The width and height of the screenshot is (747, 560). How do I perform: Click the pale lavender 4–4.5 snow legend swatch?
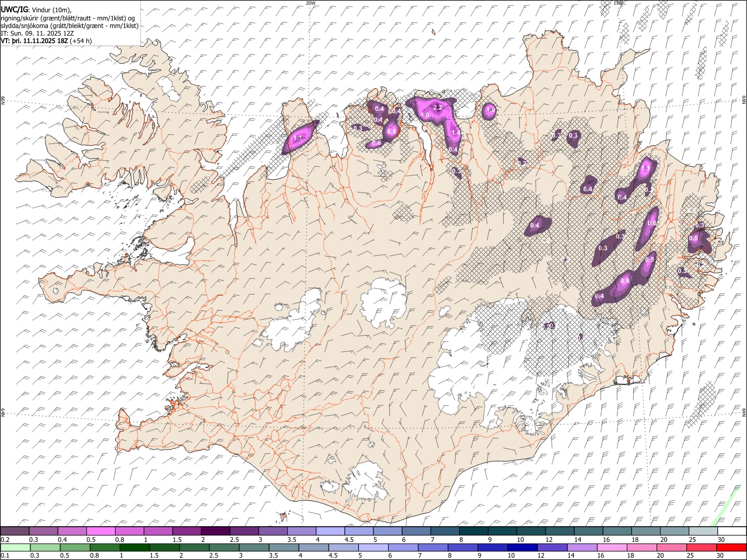(x=330, y=531)
